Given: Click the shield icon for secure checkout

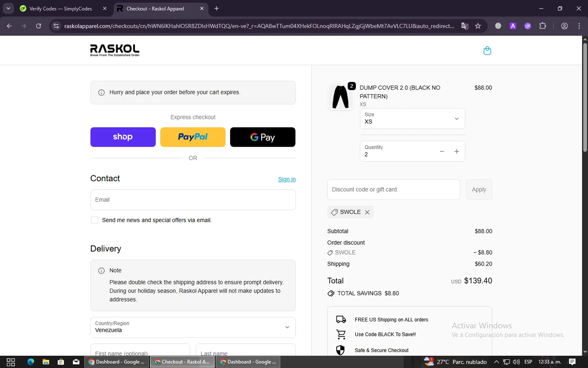Looking at the screenshot, I should [x=340, y=350].
